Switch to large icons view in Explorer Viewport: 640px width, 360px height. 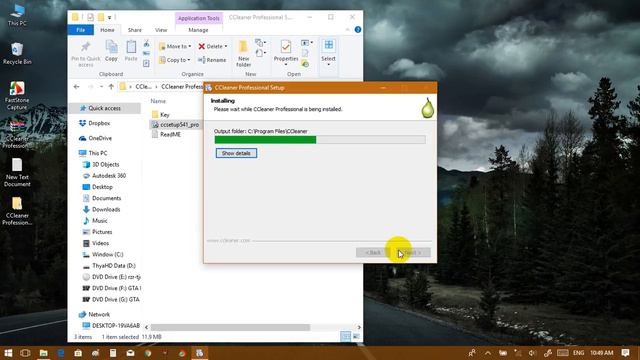pos(356,337)
